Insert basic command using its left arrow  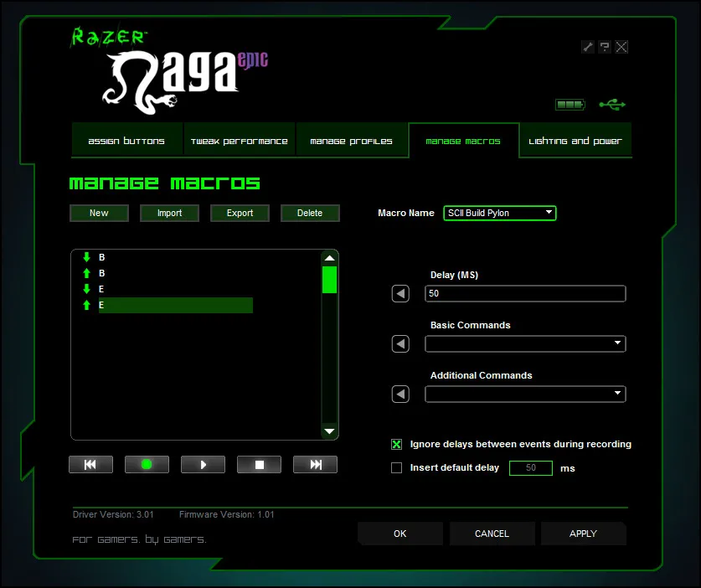coord(400,344)
